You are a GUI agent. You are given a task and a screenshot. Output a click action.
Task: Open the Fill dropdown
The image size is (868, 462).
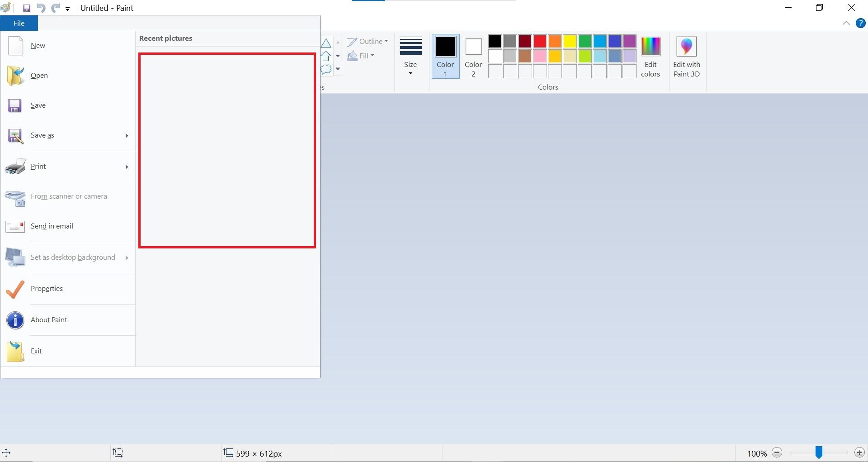(x=361, y=56)
